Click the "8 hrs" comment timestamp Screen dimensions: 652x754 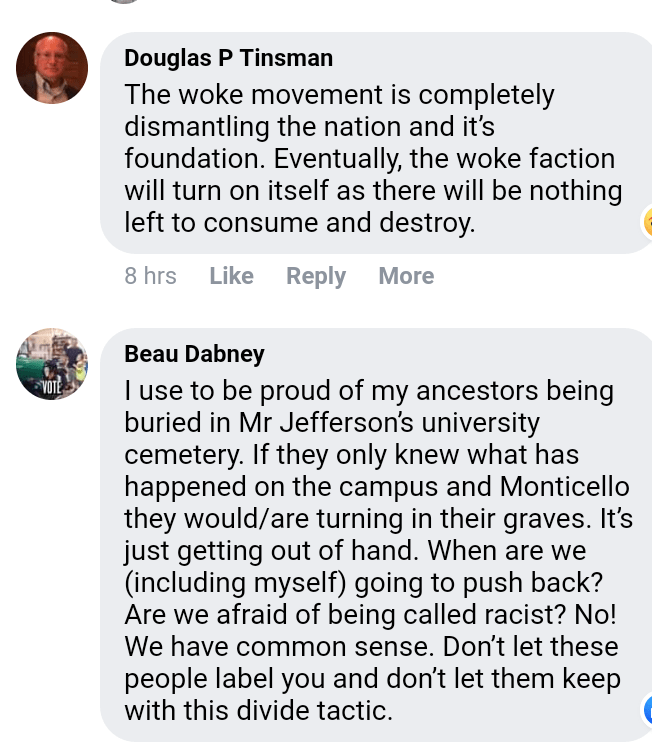coord(151,276)
